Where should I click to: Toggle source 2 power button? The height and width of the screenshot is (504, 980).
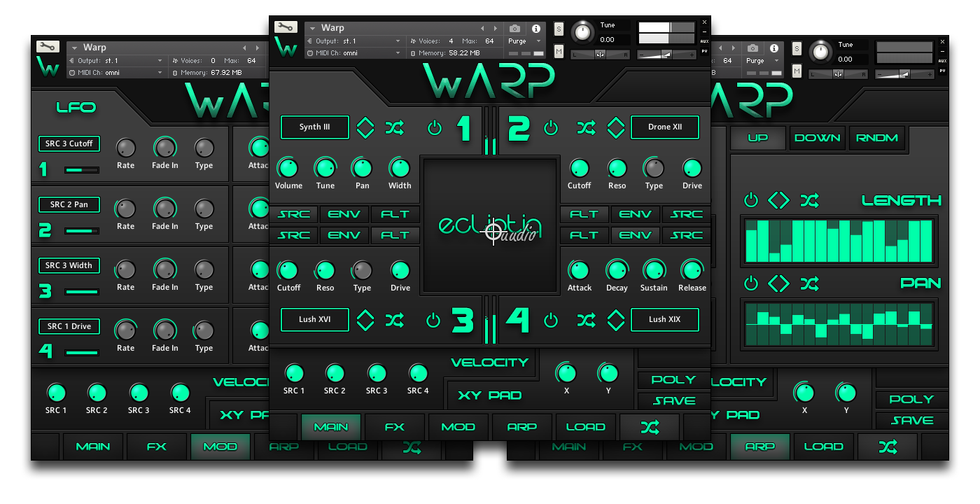(x=552, y=127)
